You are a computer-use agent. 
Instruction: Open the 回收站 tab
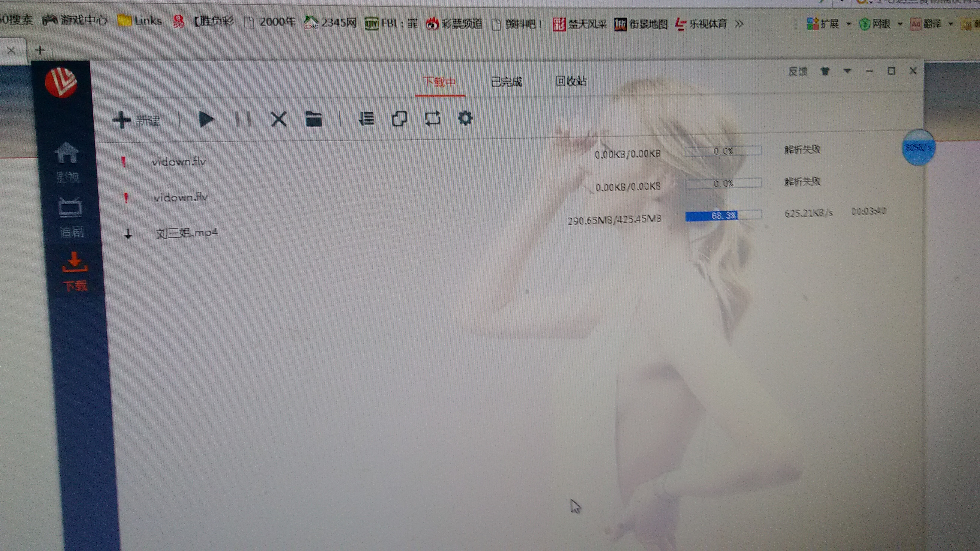[x=571, y=81]
